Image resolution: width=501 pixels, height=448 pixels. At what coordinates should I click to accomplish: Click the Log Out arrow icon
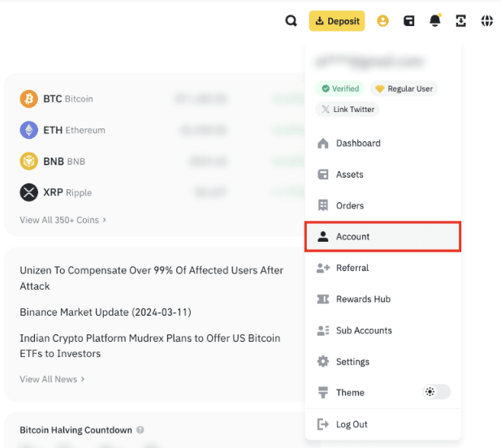point(322,424)
